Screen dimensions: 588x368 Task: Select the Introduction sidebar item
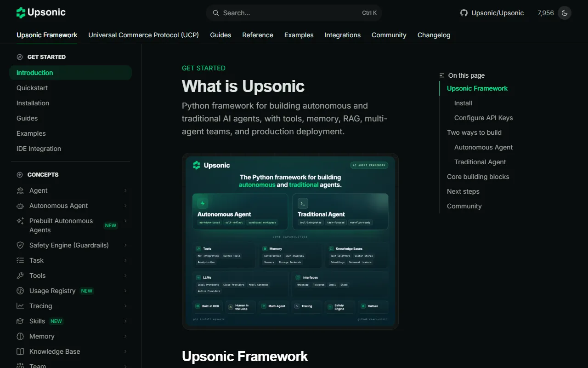click(x=70, y=73)
